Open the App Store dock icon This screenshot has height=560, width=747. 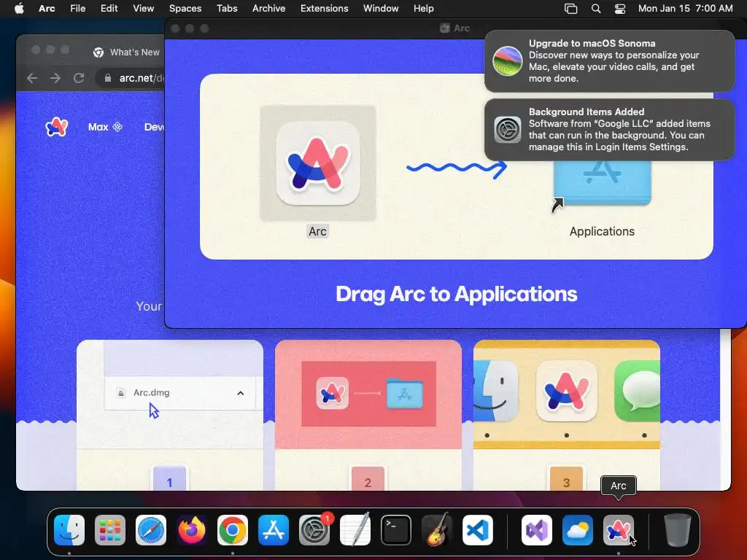point(274,530)
